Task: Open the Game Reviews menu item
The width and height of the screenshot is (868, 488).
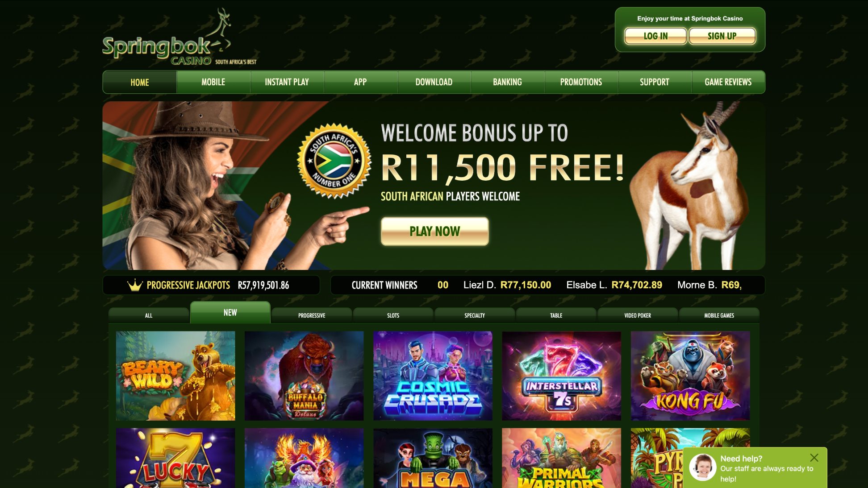Action: [x=728, y=82]
